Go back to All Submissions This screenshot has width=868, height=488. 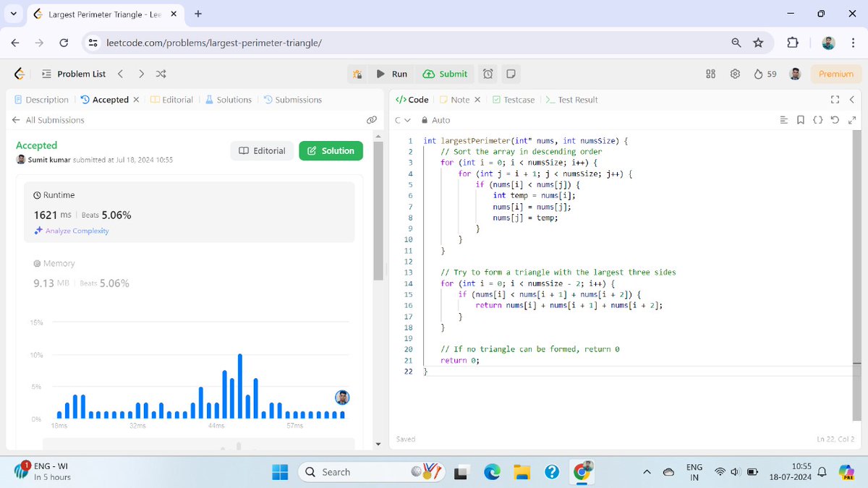point(48,120)
